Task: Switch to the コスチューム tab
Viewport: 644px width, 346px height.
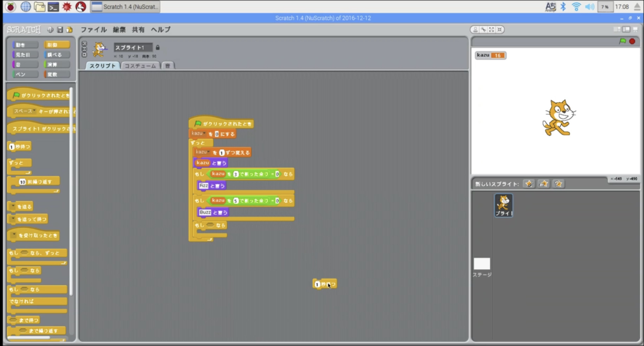Action: [x=140, y=66]
